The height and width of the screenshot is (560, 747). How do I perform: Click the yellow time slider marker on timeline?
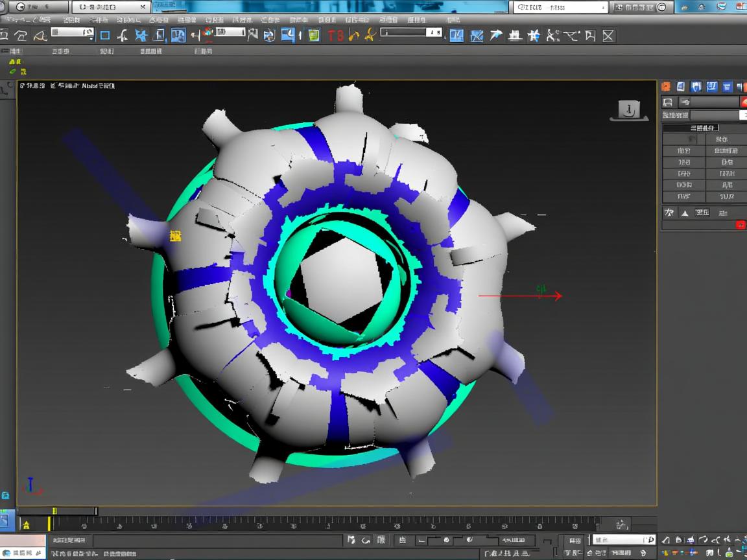coord(50,522)
